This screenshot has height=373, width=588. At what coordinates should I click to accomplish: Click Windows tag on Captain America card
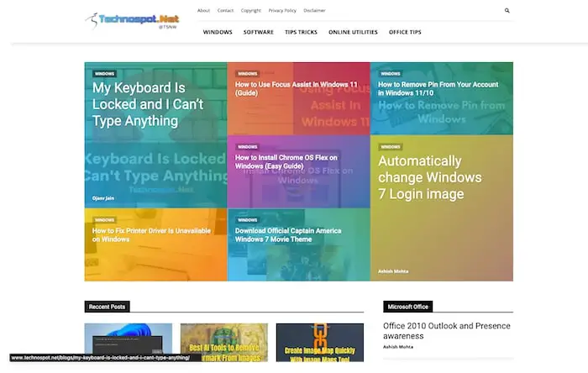[248, 220]
